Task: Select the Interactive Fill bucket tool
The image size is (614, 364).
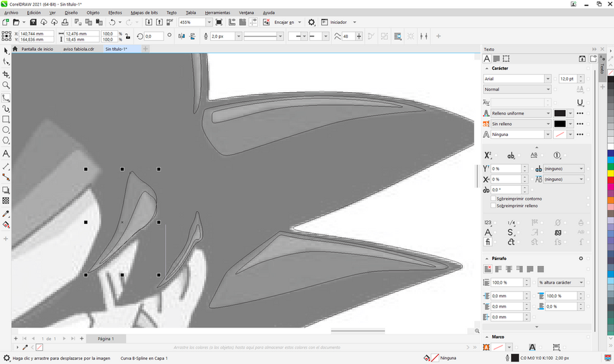Action: pos(6,225)
